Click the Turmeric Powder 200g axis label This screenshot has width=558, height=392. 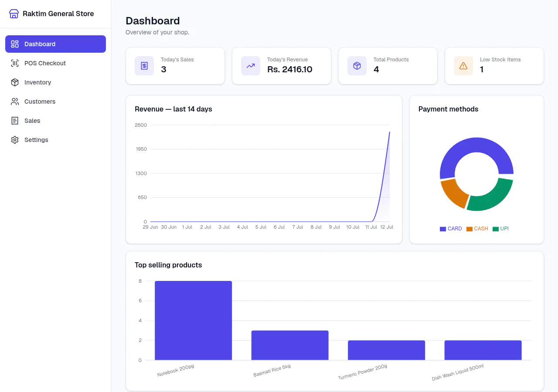(x=363, y=372)
